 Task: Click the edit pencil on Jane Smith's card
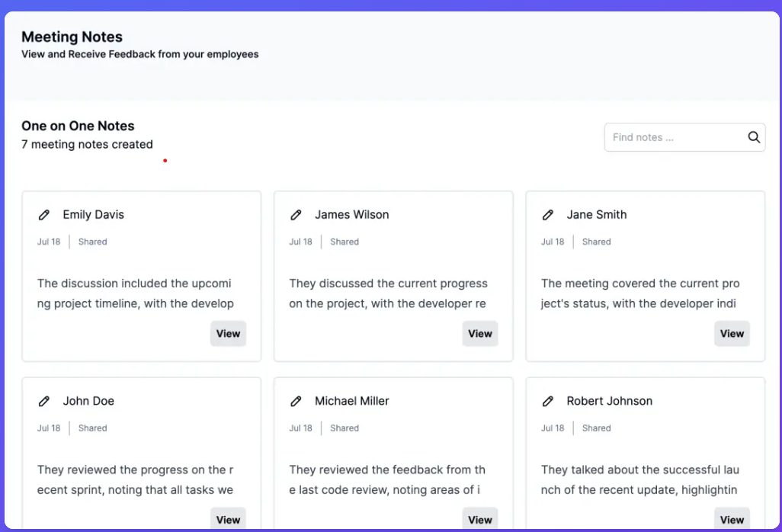[x=548, y=214]
